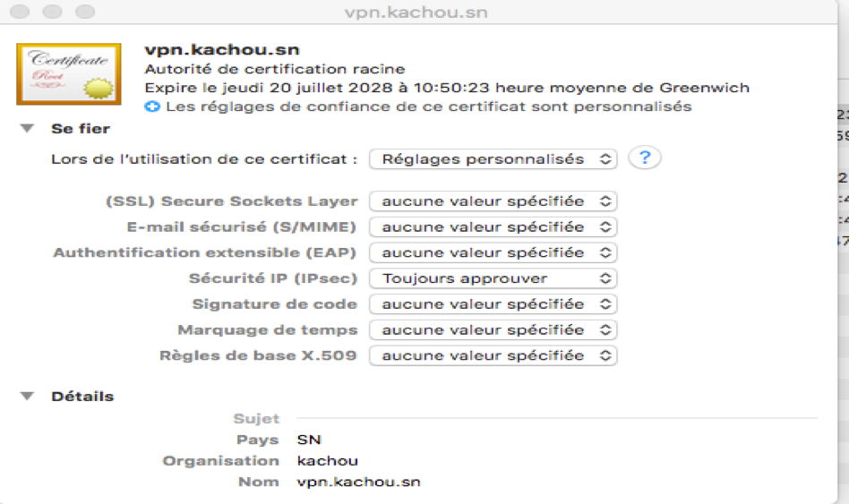Screen dimensions: 849x504
Task: Click the blue plus trust settings icon
Action: [x=152, y=107]
